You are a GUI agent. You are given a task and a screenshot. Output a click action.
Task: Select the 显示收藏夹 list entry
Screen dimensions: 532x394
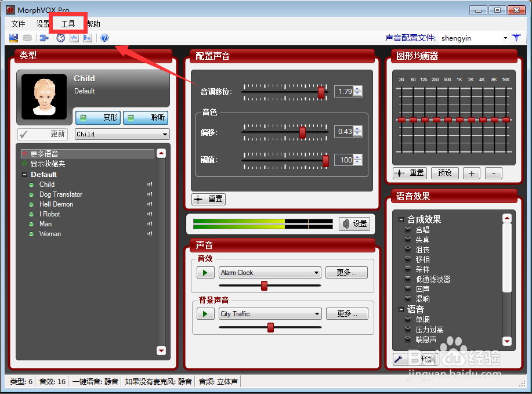pyautogui.click(x=48, y=164)
